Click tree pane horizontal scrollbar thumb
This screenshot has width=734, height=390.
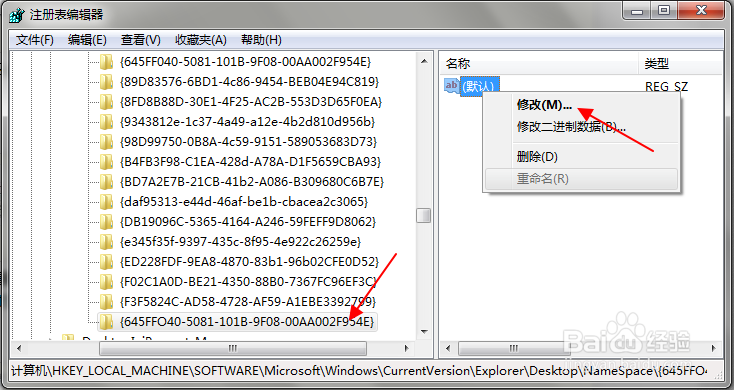(x=233, y=348)
